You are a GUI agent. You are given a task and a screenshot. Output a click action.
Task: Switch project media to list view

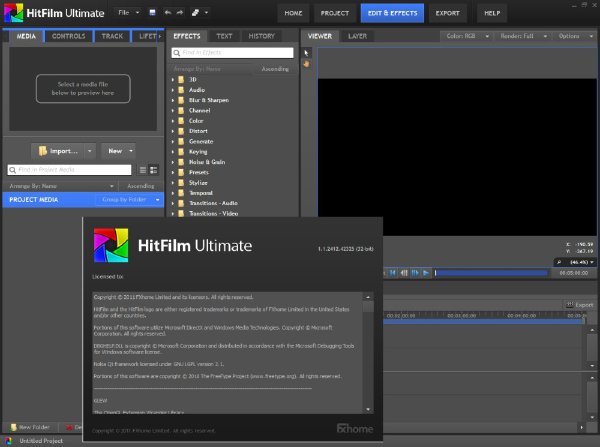pyautogui.click(x=143, y=170)
